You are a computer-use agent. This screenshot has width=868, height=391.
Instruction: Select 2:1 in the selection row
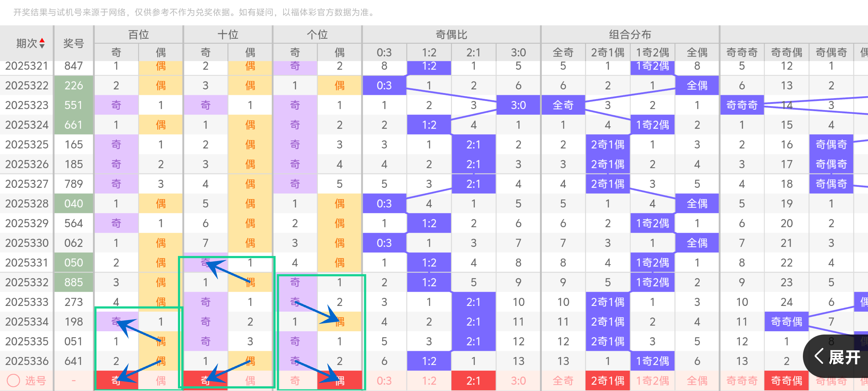[x=473, y=381]
